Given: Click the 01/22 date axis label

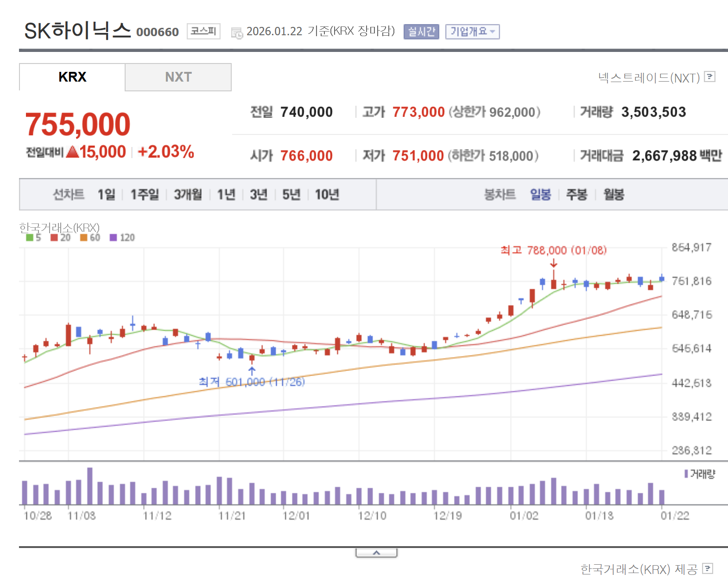Looking at the screenshot, I should [x=675, y=516].
